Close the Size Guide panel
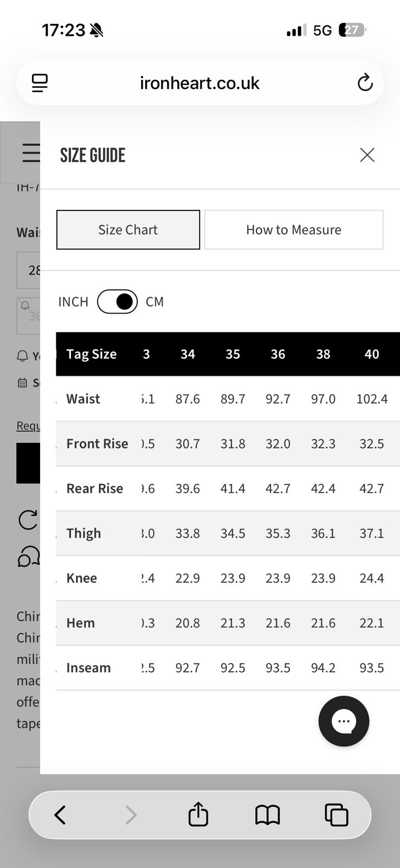This screenshot has height=868, width=400. (367, 155)
